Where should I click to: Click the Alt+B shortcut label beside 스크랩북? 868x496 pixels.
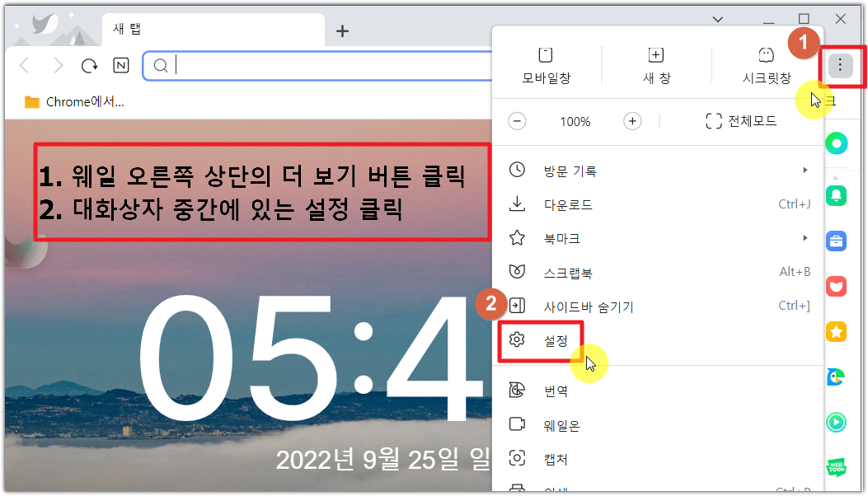(795, 272)
